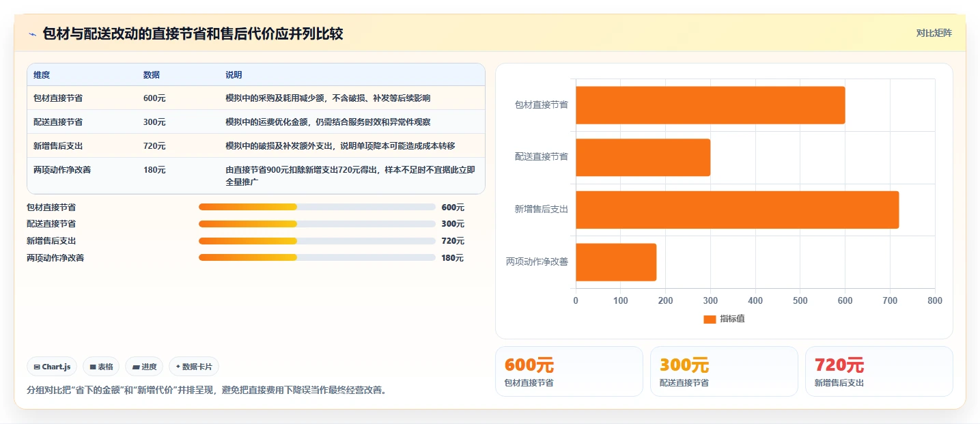Screen dimensions: 980x424
Task: Click the 800 axis tick label
Action: pyautogui.click(x=935, y=300)
